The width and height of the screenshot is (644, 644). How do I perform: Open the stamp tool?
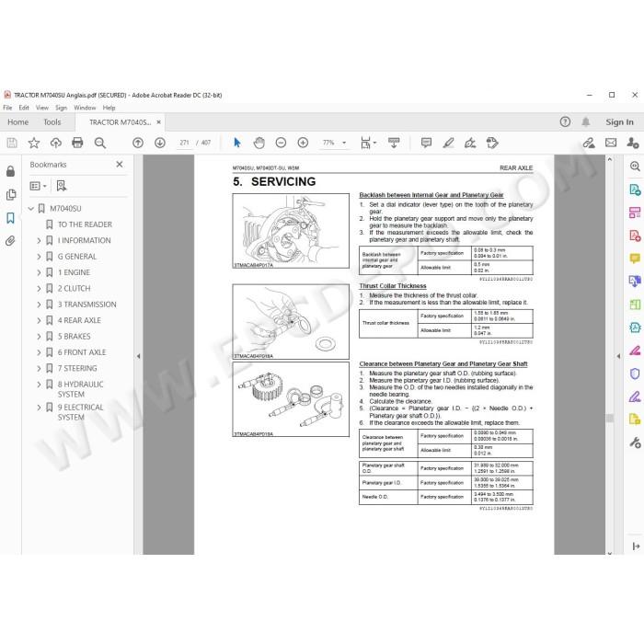pyautogui.click(x=492, y=143)
